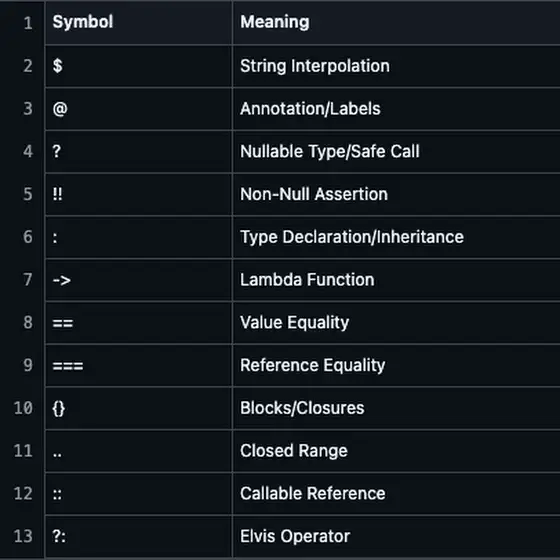Select the Symbol column header
The width and height of the screenshot is (560, 560).
(x=83, y=22)
